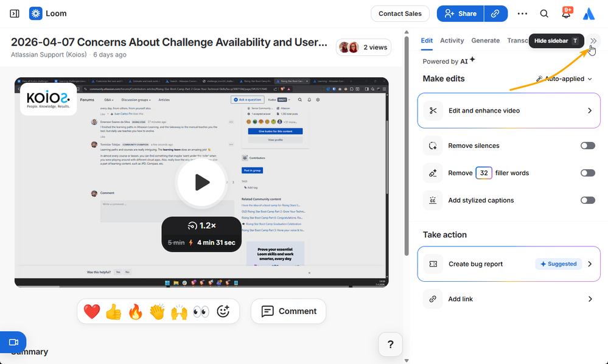608x364 pixels.
Task: Click the 'Take action' heading
Action: (445, 235)
